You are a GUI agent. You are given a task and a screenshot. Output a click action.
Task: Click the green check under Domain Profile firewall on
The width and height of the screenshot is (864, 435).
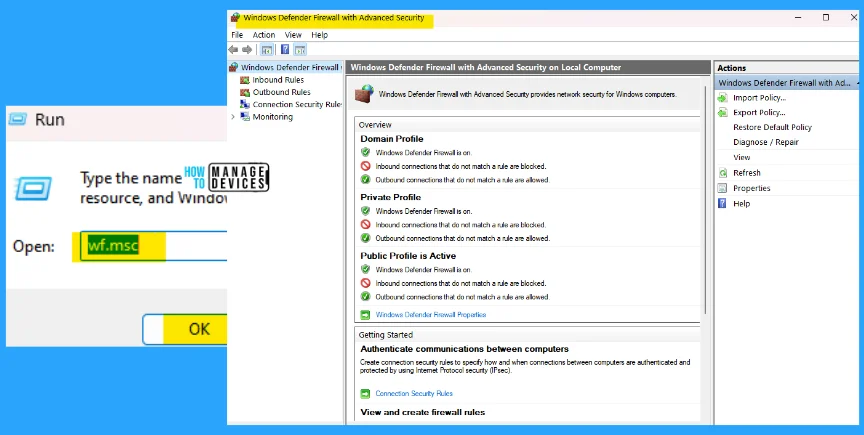pos(365,152)
